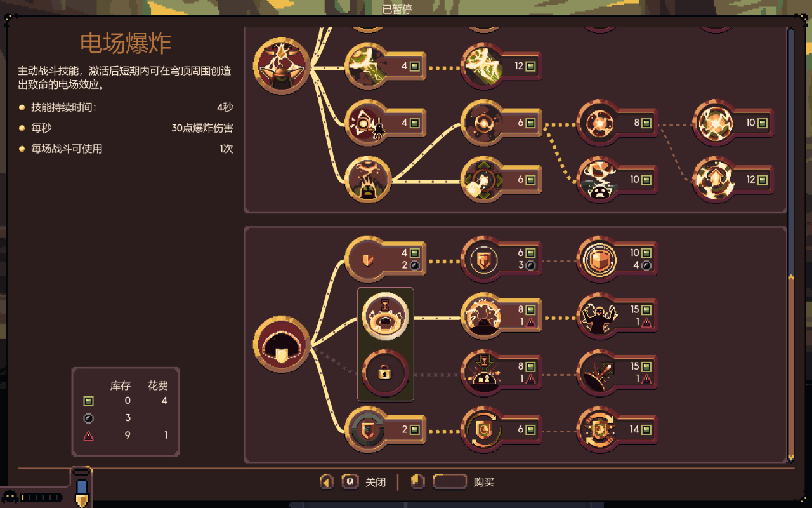Click the dome shield root node
Screen dimensions: 812x508
[x=282, y=344]
